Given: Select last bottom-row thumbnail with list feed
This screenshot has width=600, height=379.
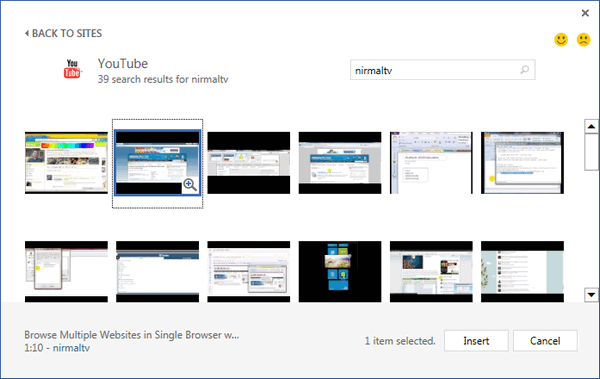Looking at the screenshot, I should click(522, 271).
